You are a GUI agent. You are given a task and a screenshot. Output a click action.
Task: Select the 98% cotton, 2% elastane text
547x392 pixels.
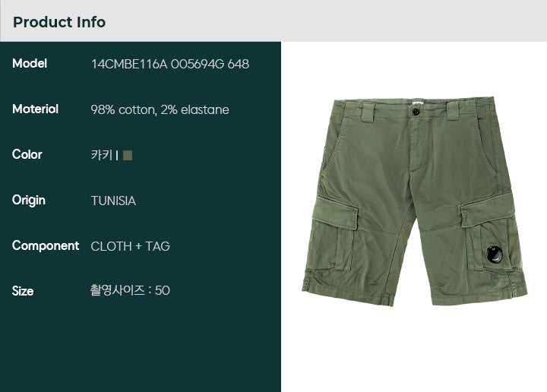tap(160, 110)
